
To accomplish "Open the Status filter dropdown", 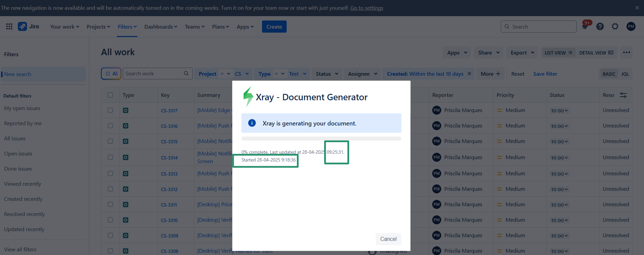I will (327, 74).
